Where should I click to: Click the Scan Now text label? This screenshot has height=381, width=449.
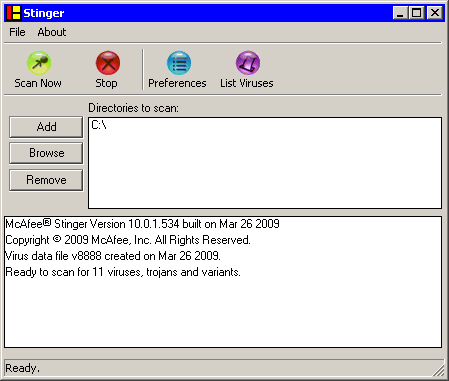point(38,83)
